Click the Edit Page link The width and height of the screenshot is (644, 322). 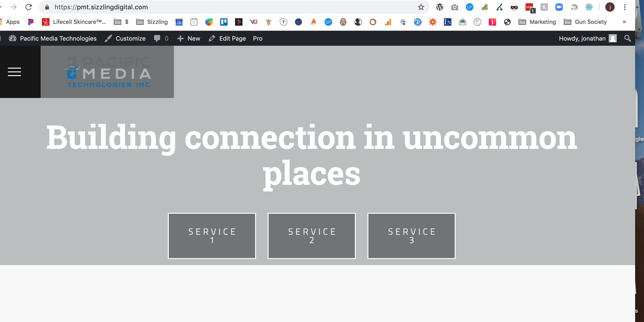tap(227, 38)
